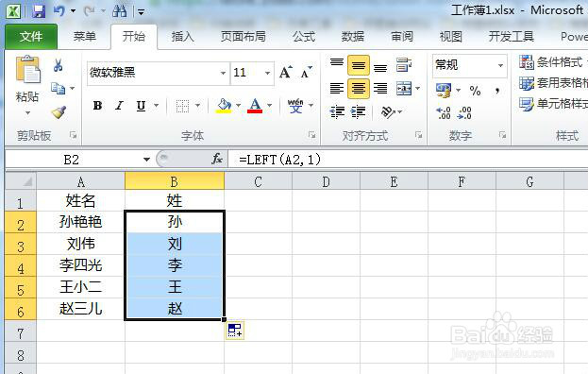
Task: Click the Undo arrow icon
Action: click(59, 11)
